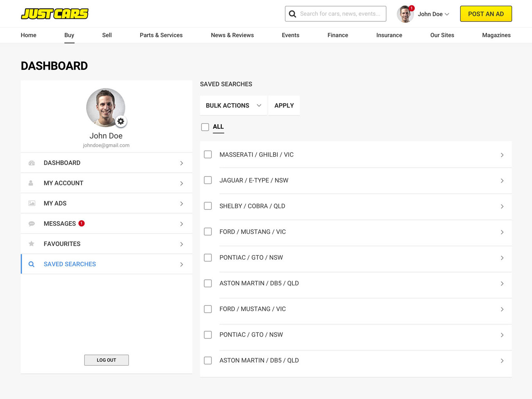
Task: Go to the Home nav item
Action: pyautogui.click(x=28, y=35)
